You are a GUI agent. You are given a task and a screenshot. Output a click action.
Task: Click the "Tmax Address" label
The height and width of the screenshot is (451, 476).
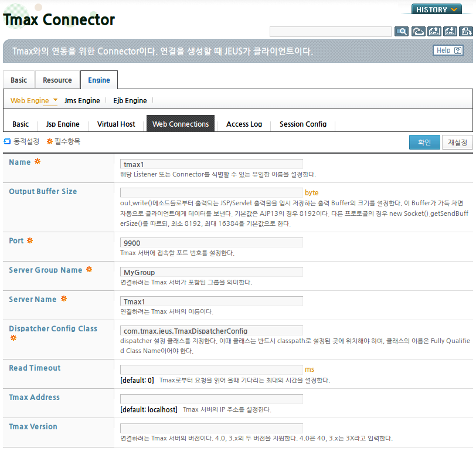[35, 397]
